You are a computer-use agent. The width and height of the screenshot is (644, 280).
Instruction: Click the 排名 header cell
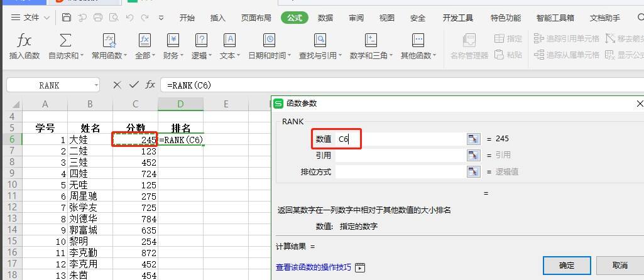click(181, 128)
